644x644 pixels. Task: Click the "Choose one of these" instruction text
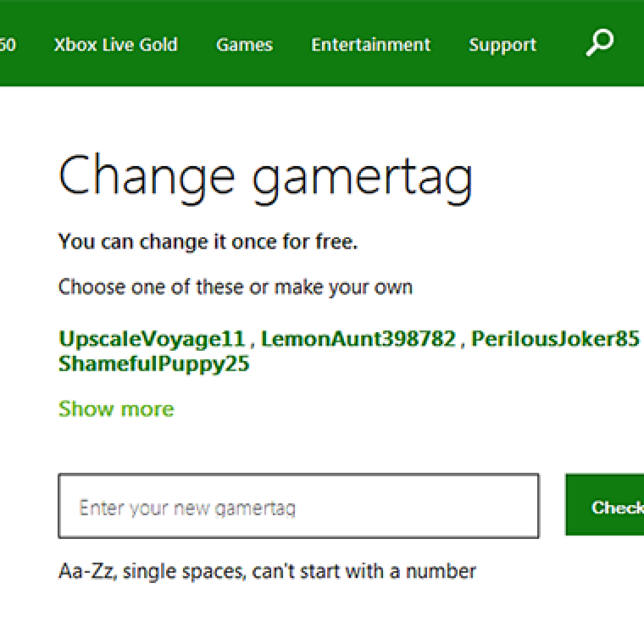tap(235, 287)
